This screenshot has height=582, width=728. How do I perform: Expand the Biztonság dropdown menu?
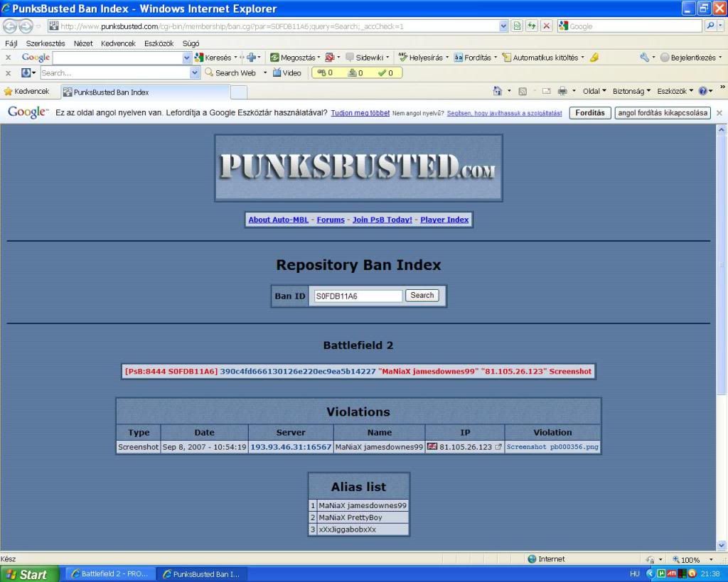pyautogui.click(x=631, y=92)
